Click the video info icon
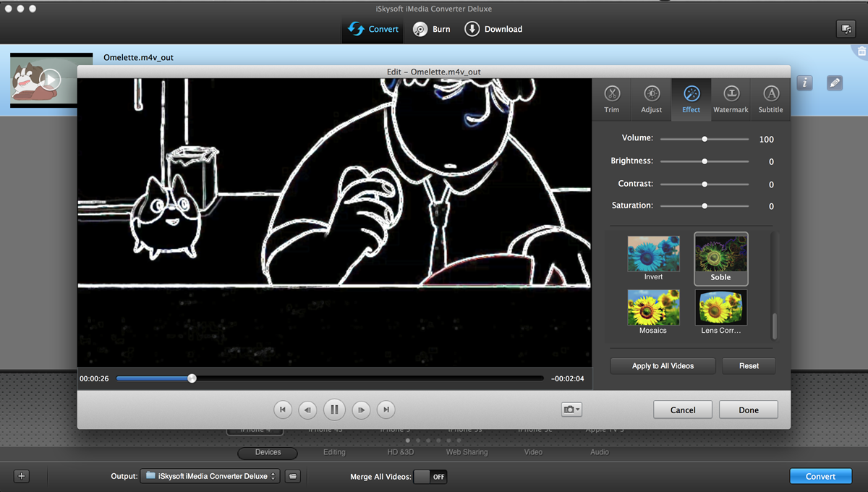868x492 pixels. pos(805,83)
